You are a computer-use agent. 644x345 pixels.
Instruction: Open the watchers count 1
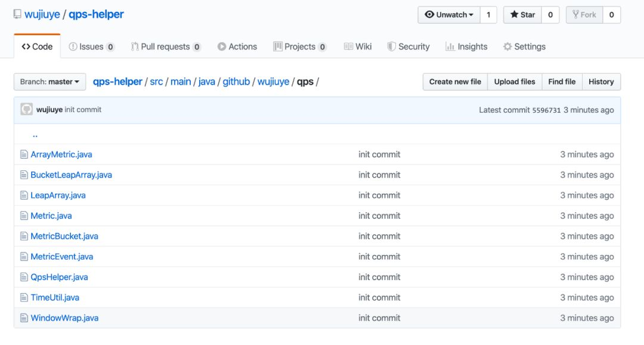(x=488, y=15)
